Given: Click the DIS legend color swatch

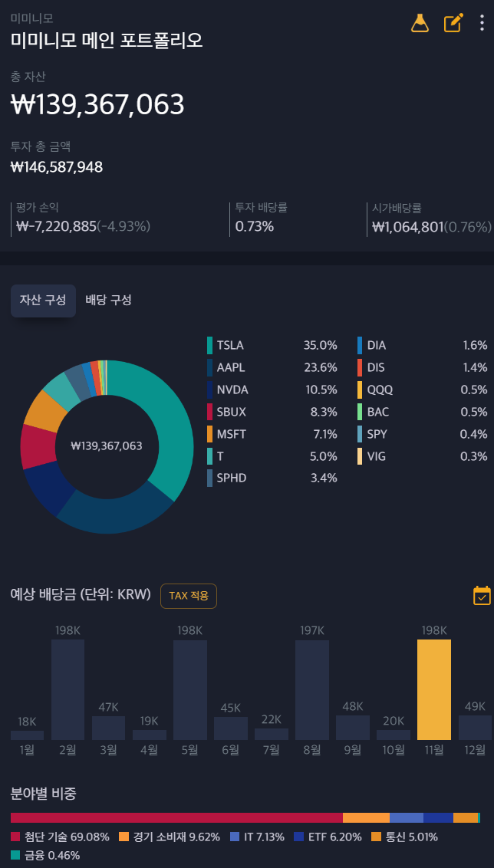Looking at the screenshot, I should coord(360,367).
